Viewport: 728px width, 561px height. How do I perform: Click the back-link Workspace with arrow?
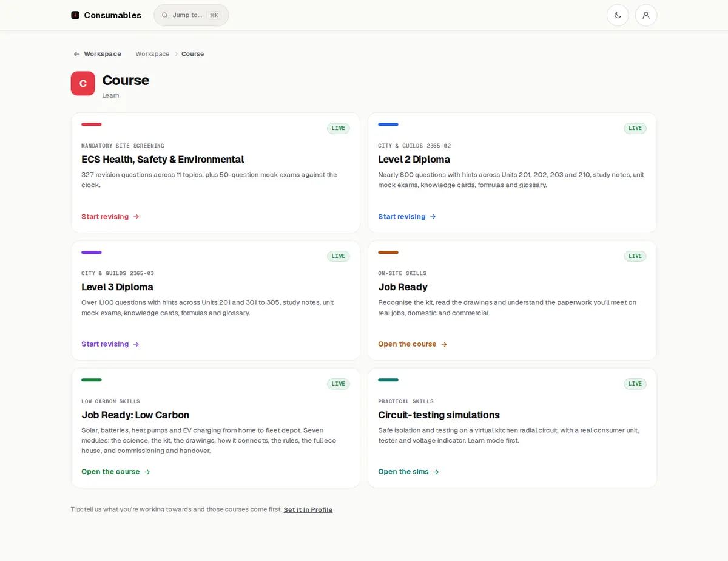point(97,54)
